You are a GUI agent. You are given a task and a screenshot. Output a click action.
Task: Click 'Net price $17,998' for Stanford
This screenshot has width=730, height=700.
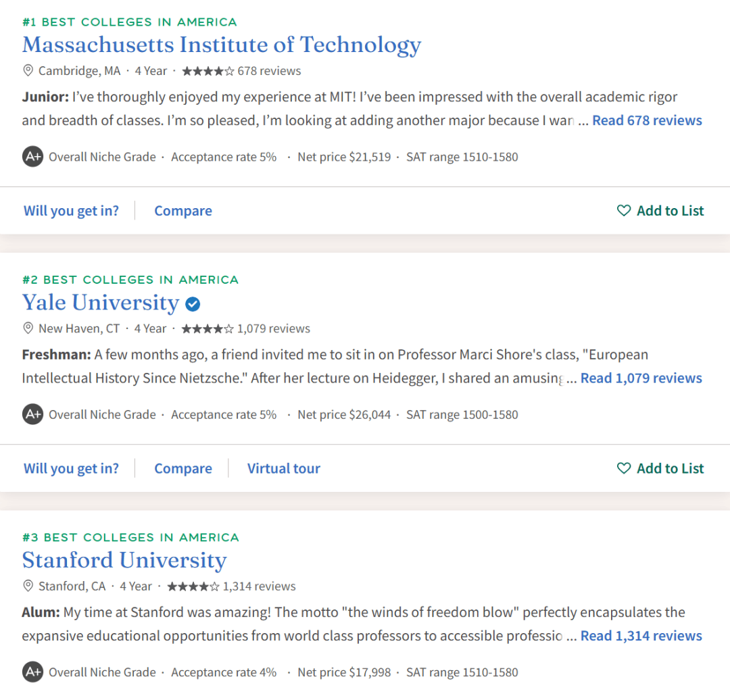click(344, 672)
